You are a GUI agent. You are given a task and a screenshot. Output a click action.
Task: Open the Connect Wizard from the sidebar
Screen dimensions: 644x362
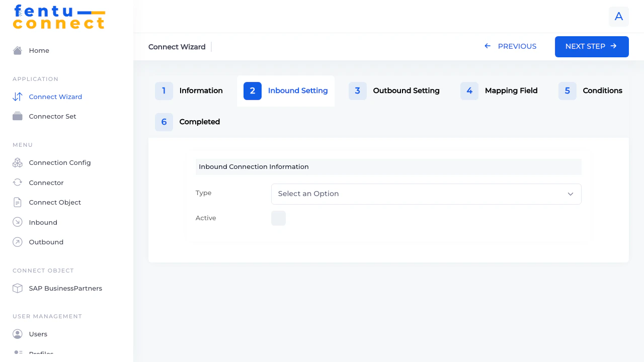pyautogui.click(x=55, y=97)
